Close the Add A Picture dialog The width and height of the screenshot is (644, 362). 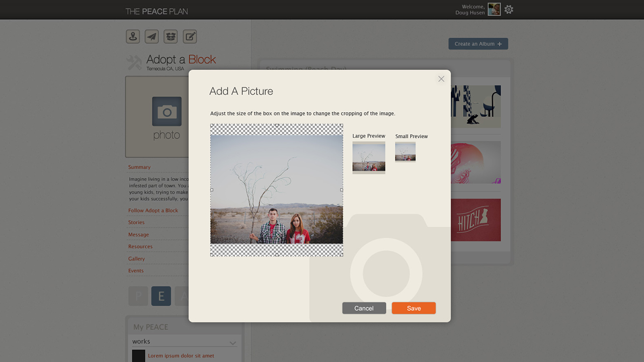(x=441, y=79)
